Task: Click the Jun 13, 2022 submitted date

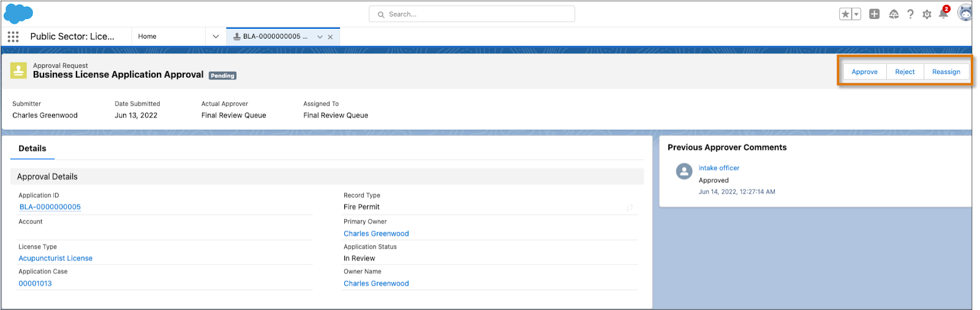Action: click(x=136, y=115)
